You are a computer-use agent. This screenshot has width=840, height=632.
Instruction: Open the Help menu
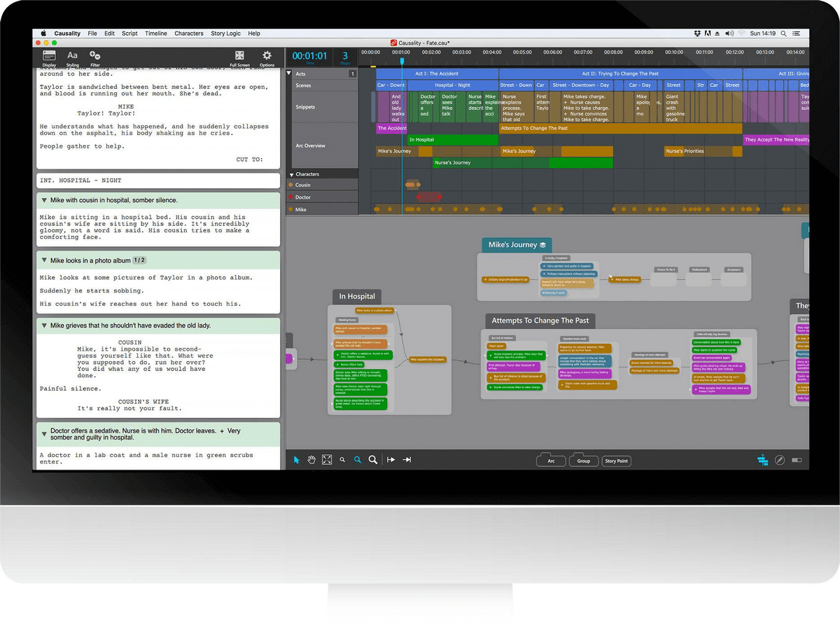tap(254, 34)
